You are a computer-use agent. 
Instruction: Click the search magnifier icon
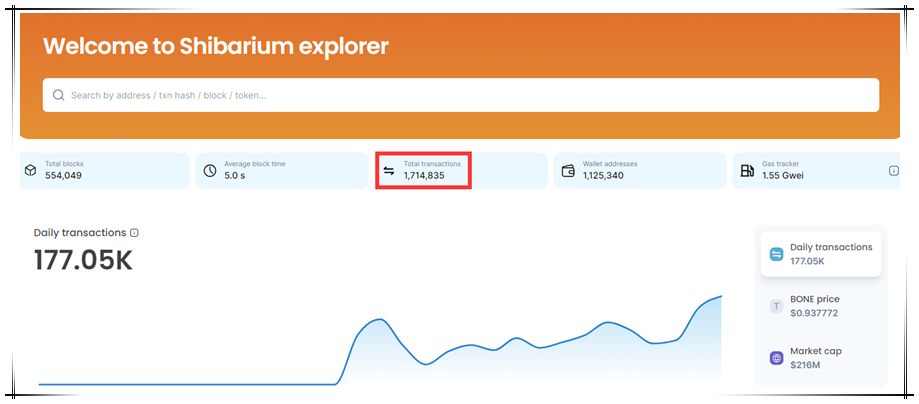[x=58, y=95]
